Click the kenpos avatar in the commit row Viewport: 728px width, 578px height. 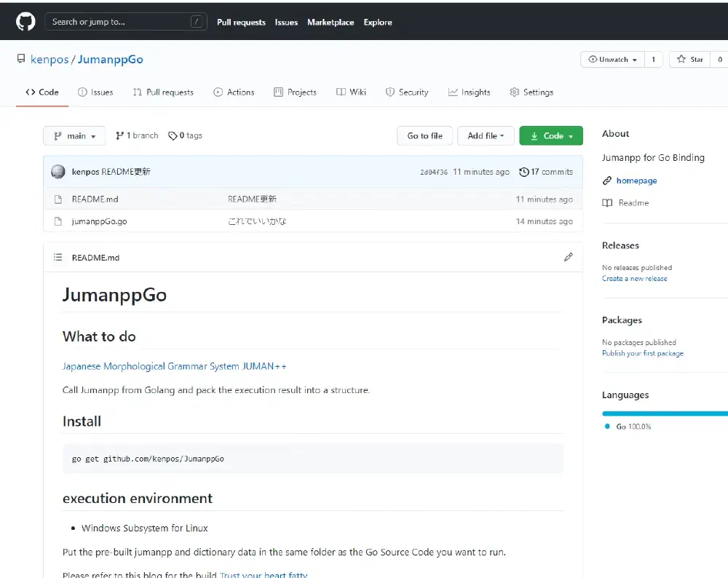(58, 172)
